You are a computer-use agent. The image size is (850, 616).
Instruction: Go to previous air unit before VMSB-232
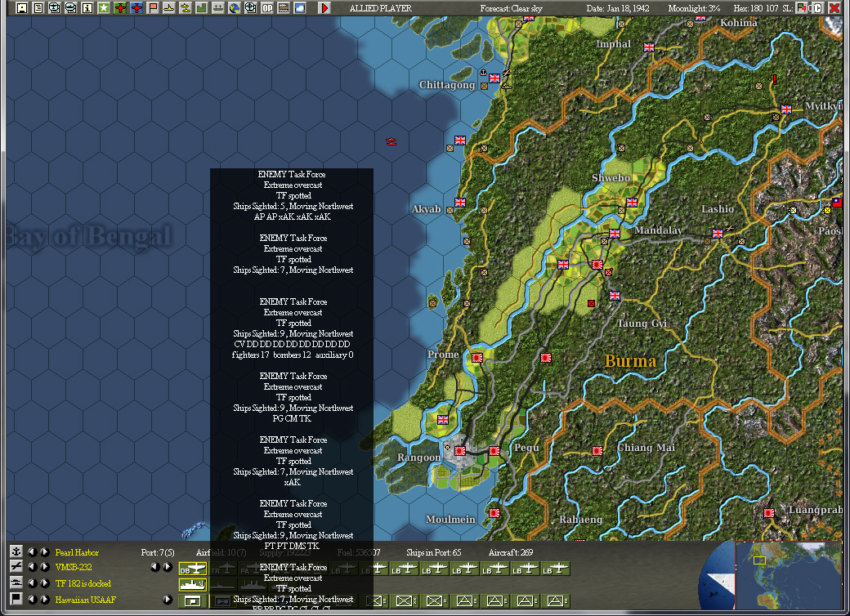point(33,567)
